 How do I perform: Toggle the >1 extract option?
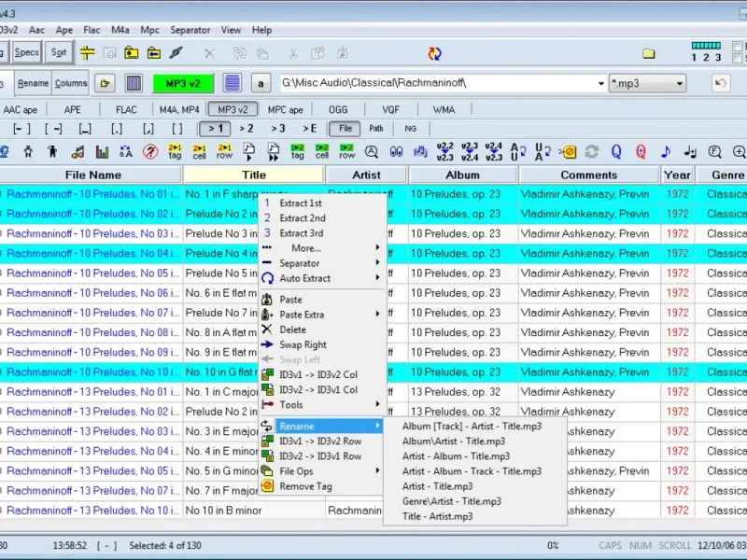coord(215,129)
